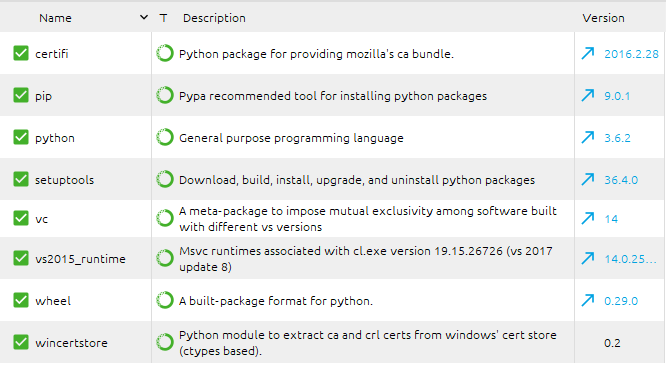This screenshot has width=666, height=366.
Task: Click the conda circle icon for vc
Action: pyautogui.click(x=165, y=218)
